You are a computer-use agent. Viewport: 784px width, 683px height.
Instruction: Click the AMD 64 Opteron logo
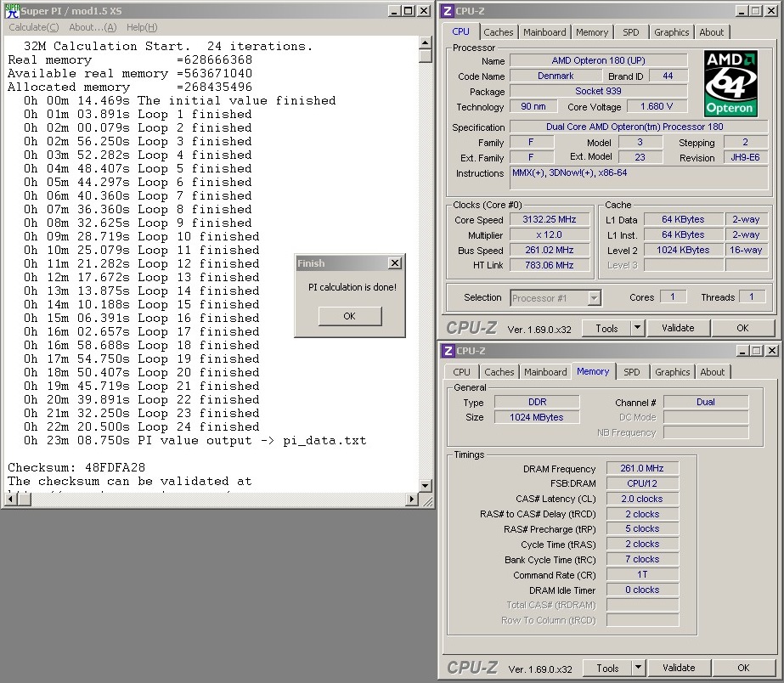[x=730, y=83]
